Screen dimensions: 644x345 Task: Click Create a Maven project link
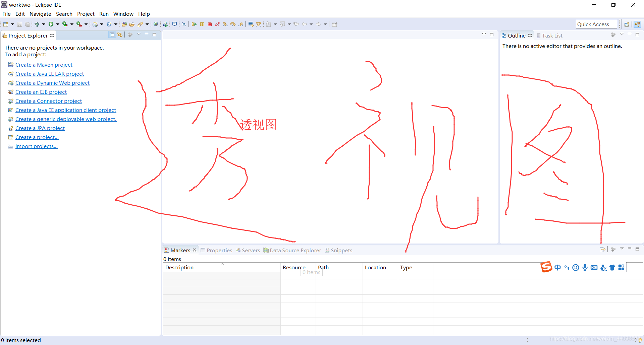[44, 65]
